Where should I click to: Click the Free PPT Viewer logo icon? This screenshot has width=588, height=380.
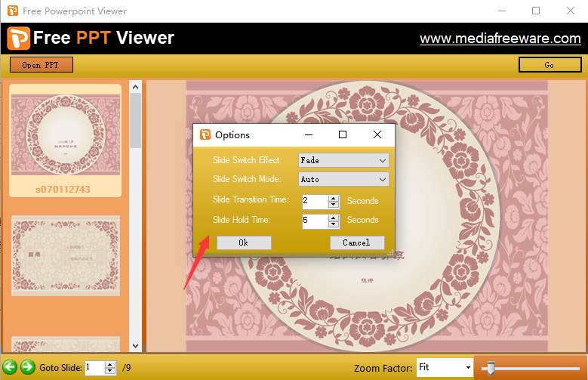click(18, 38)
